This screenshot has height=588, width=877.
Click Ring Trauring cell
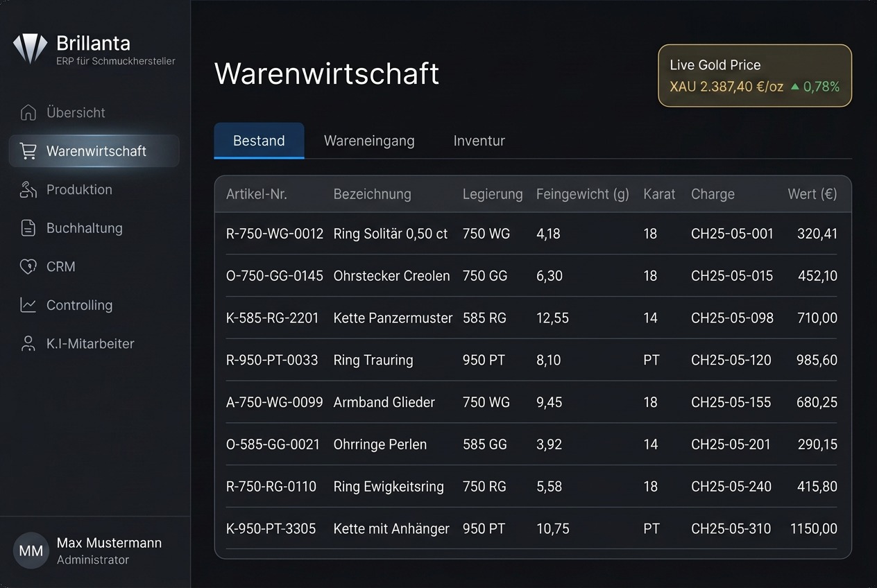[373, 361]
